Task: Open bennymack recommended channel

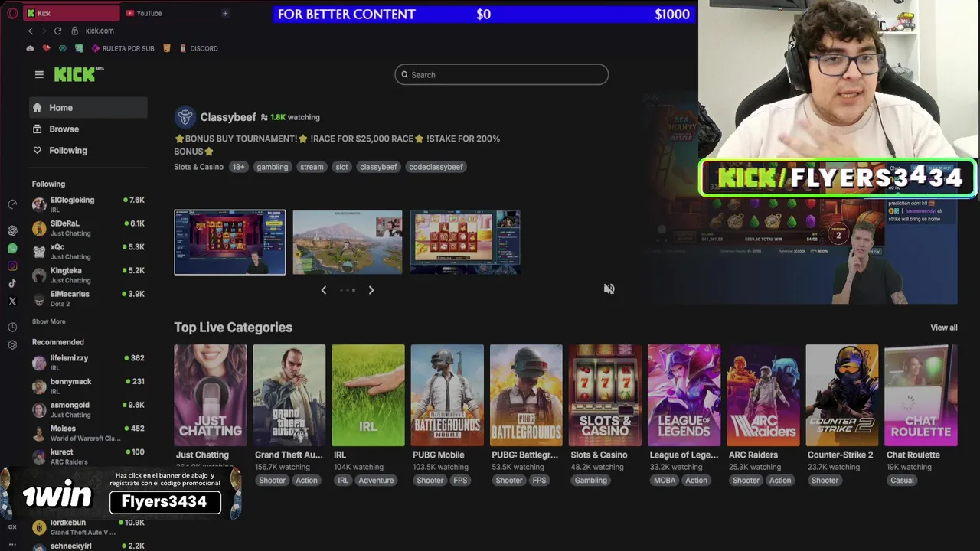Action: pos(88,386)
